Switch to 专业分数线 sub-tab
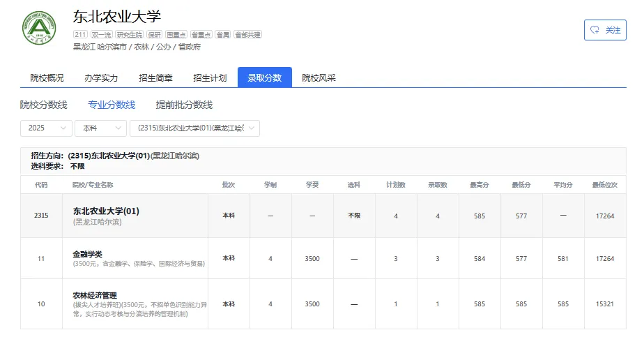The image size is (644, 337). (x=112, y=105)
